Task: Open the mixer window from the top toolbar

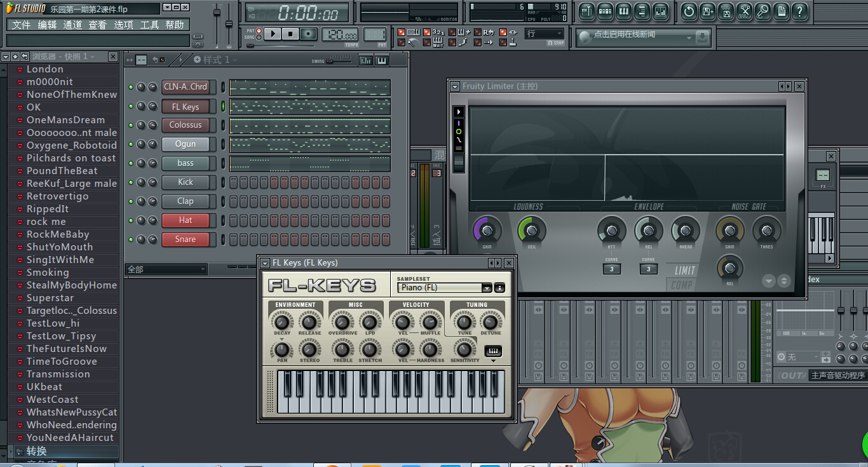Action: point(660,11)
